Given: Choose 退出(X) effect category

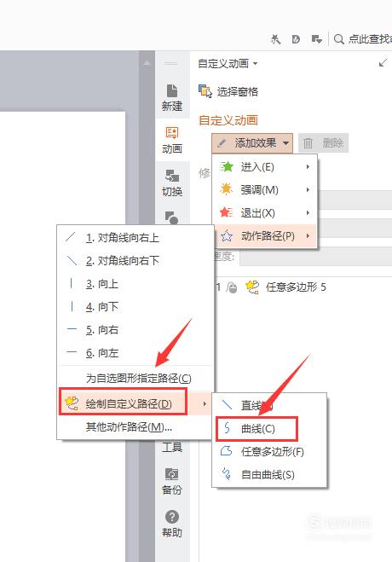Looking at the screenshot, I should pyautogui.click(x=265, y=213).
